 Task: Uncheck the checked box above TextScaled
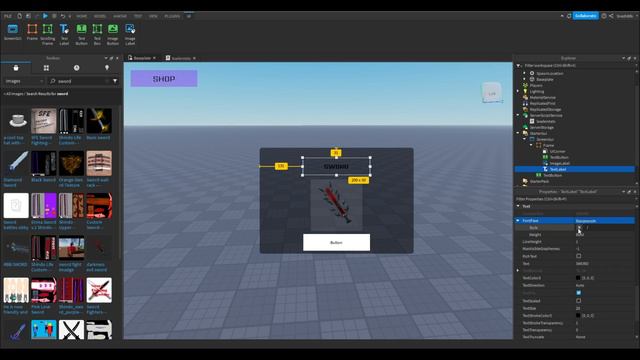pyautogui.click(x=579, y=293)
